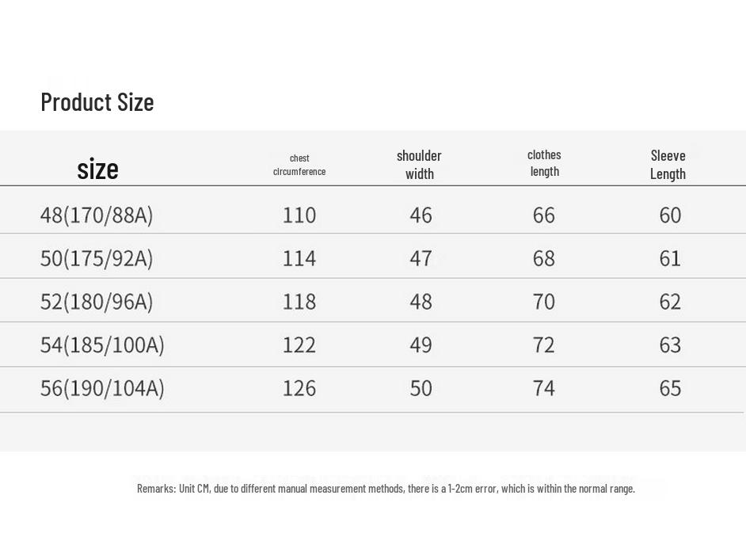746x560 pixels.
Task: Click the Product Size heading
Action: point(97,102)
